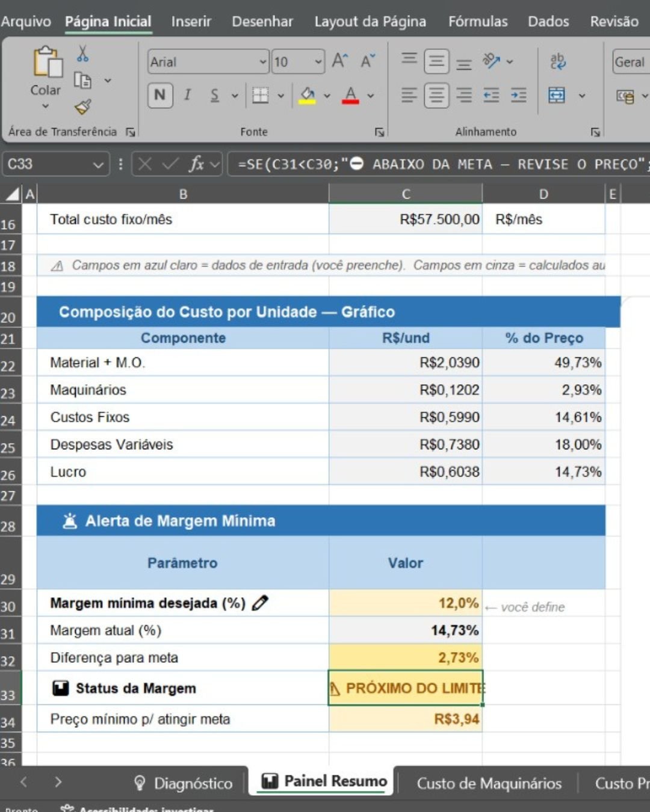This screenshot has width=650, height=812.
Task: Click the R$3,94 preço mínimo cell
Action: [406, 719]
